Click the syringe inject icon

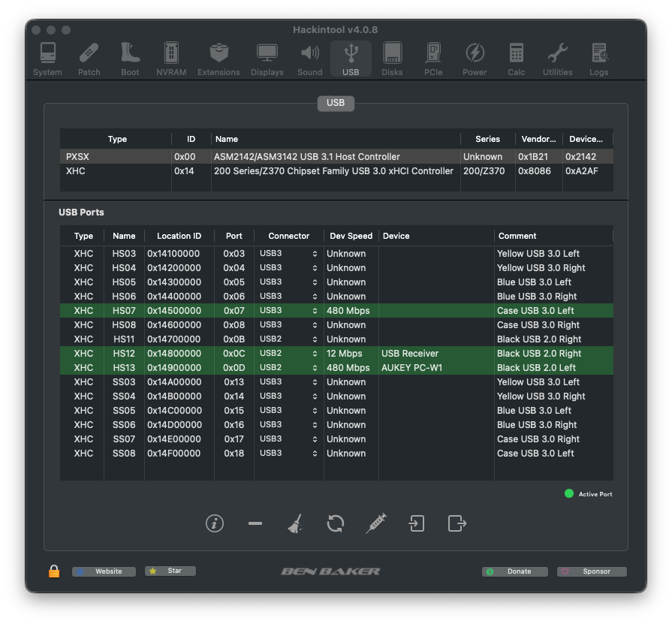(x=376, y=523)
